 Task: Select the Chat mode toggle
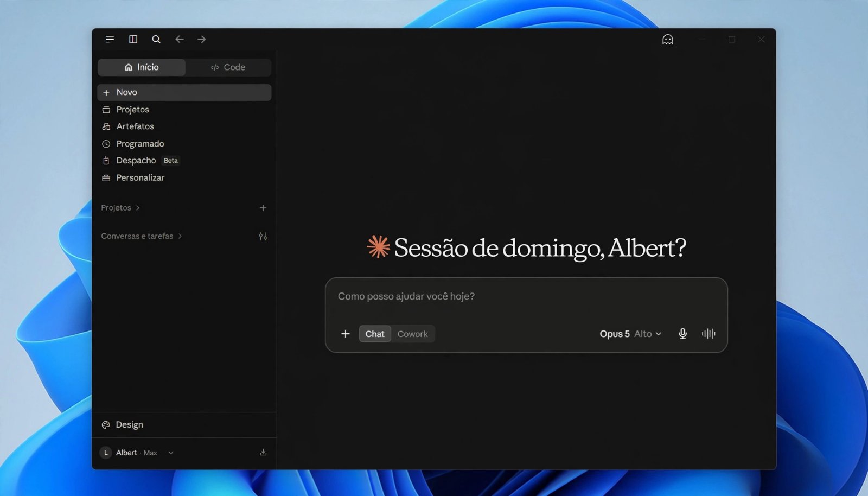pyautogui.click(x=375, y=334)
